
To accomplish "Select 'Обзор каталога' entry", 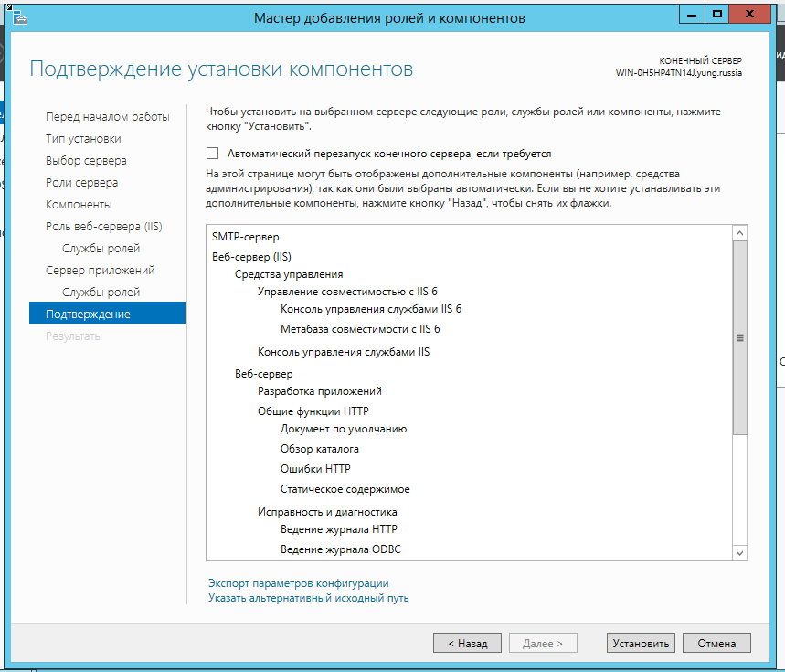I will [320, 449].
